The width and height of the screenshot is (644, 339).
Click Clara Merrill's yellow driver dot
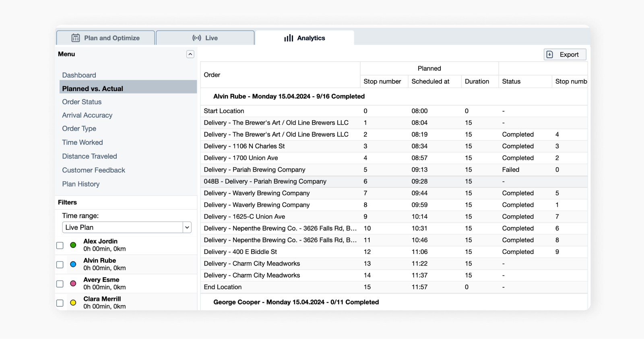click(x=73, y=303)
